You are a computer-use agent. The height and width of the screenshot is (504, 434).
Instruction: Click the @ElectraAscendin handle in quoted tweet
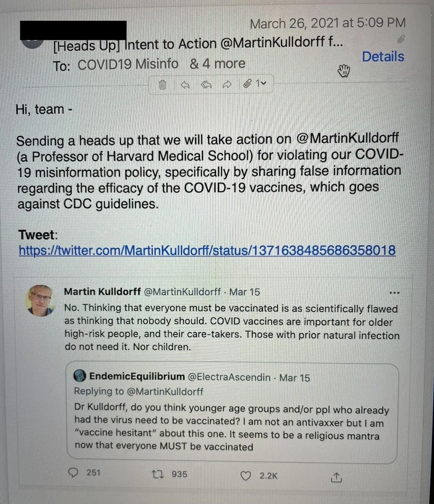pyautogui.click(x=229, y=377)
